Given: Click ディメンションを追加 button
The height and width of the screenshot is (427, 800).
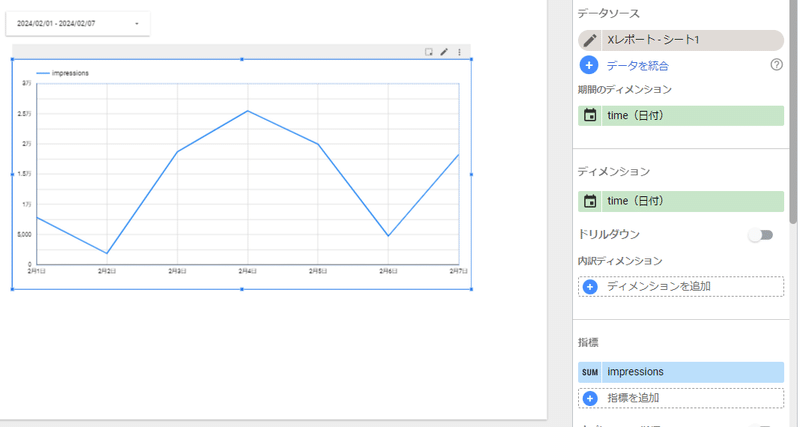Looking at the screenshot, I should click(x=681, y=287).
